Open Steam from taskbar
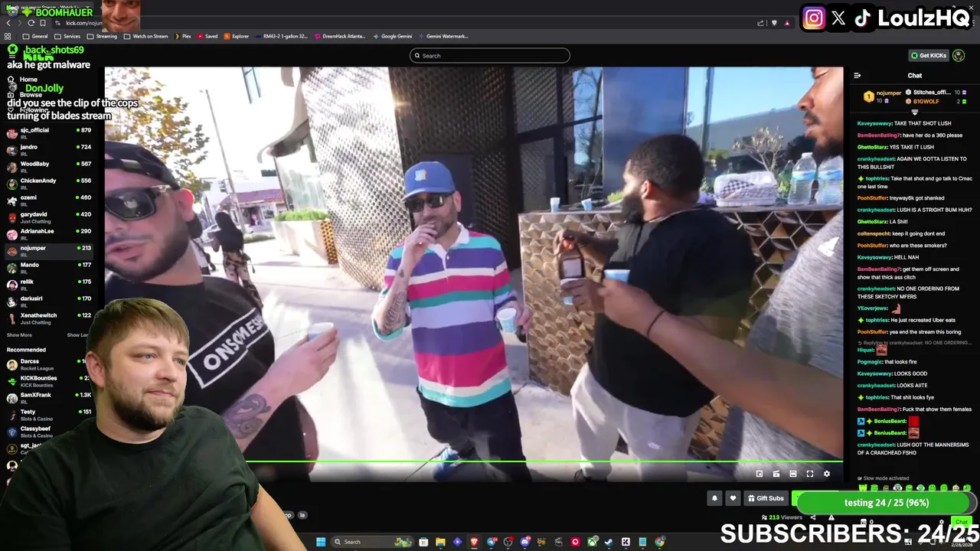Screen dimensions: 980x551 [x=609, y=542]
